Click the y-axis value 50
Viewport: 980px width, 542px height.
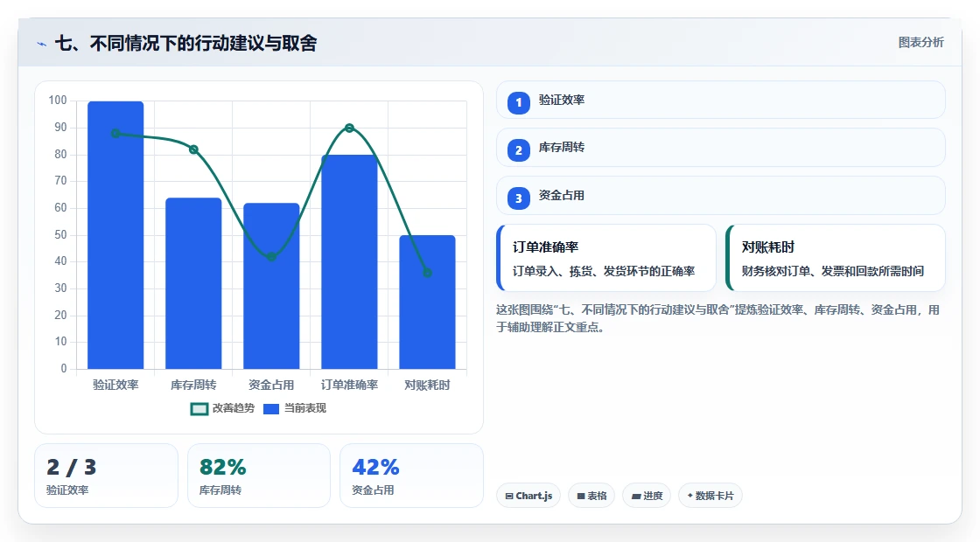60,235
